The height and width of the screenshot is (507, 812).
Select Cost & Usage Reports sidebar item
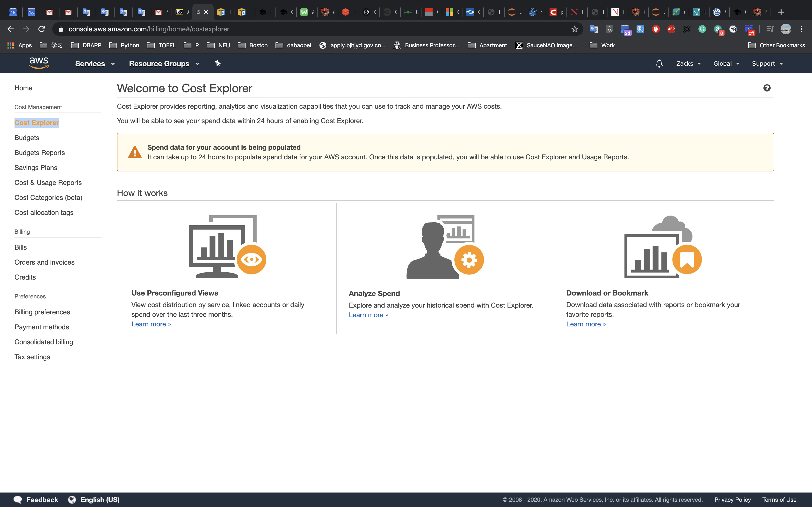[48, 183]
